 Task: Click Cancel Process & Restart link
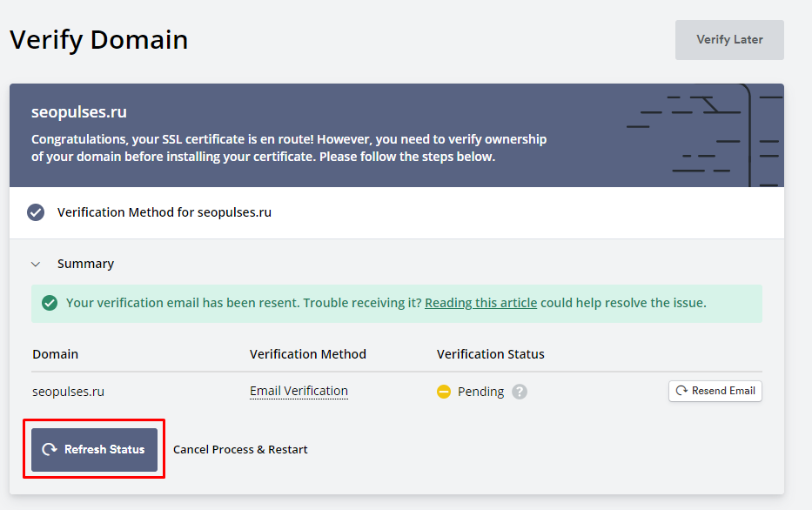[240, 449]
